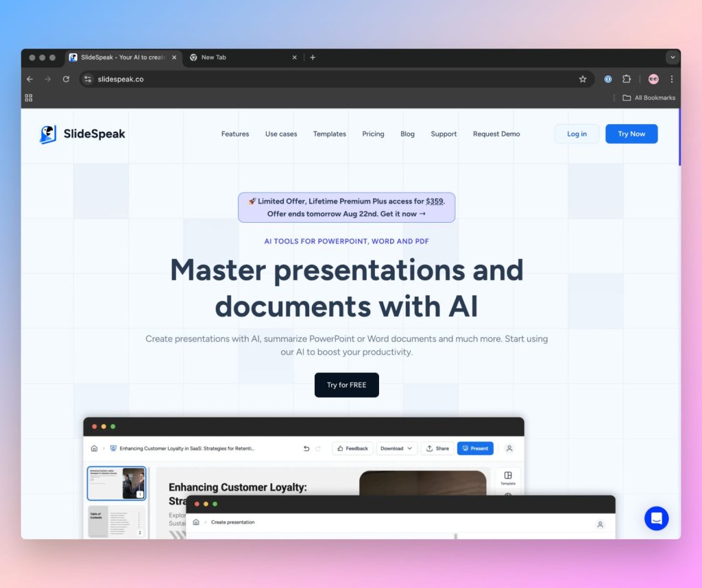This screenshot has width=702, height=588.
Task: Open the 1Password extension icon
Action: pos(608,79)
